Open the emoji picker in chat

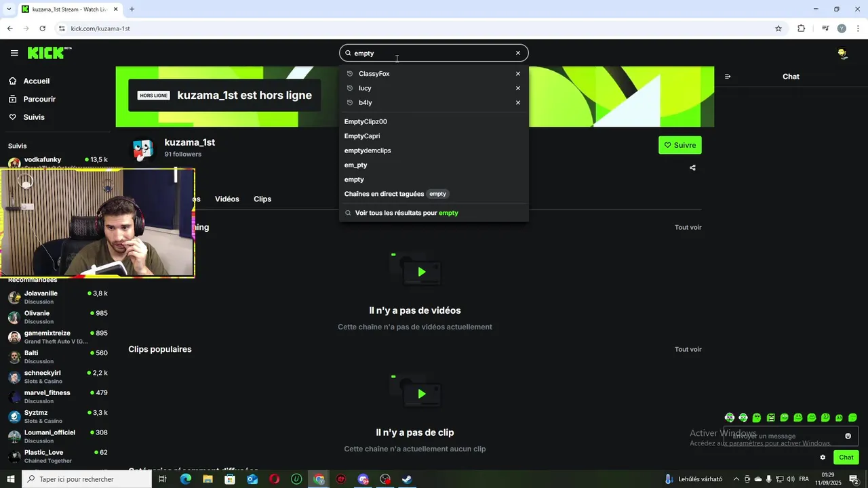coord(848,436)
